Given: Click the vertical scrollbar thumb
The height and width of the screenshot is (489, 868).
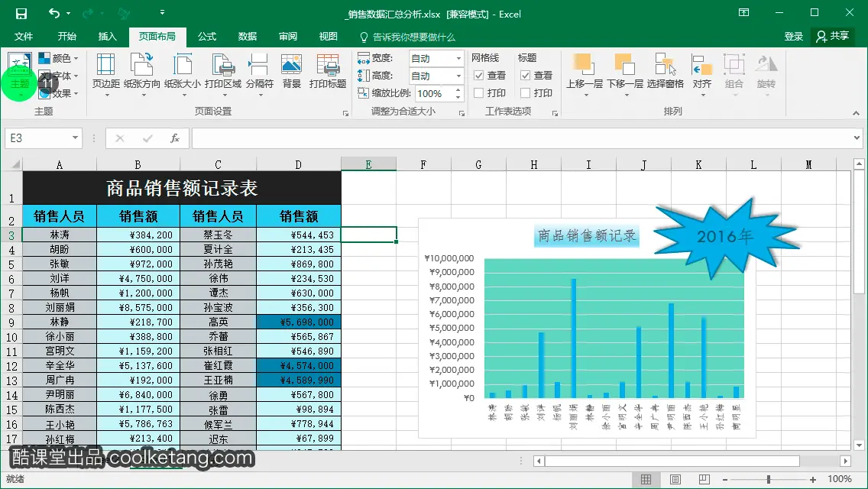Looking at the screenshot, I should (x=859, y=232).
